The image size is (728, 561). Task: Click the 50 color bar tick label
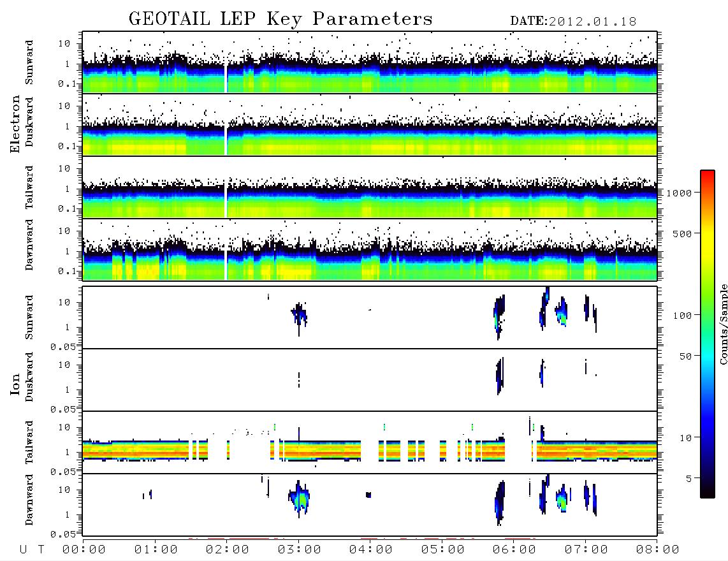coord(685,356)
